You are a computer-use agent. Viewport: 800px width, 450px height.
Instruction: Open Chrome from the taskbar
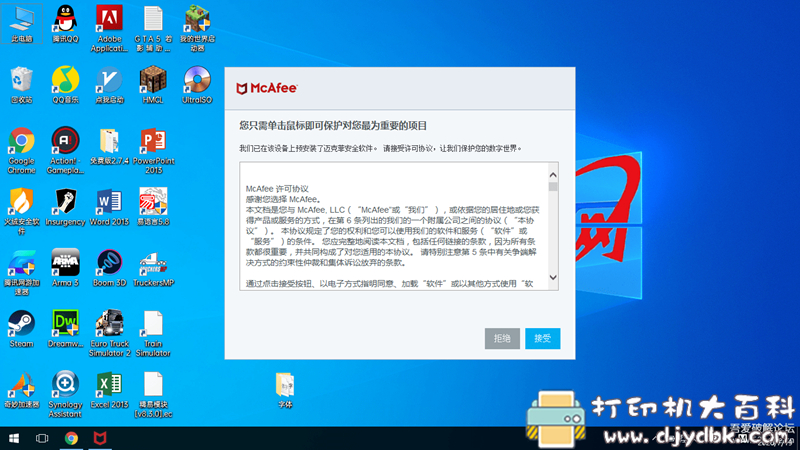(x=71, y=438)
